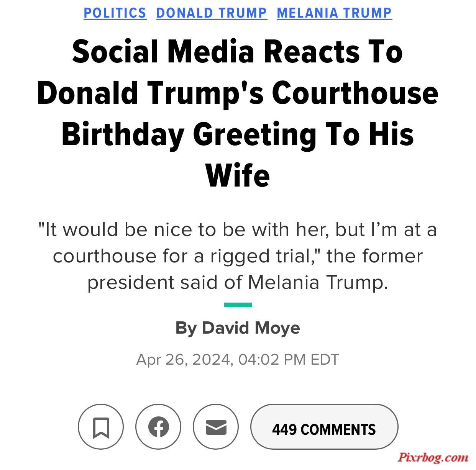Click the word "Wife" in headline
Image resolution: width=476 pixels, height=470 pixels.
coord(238,175)
